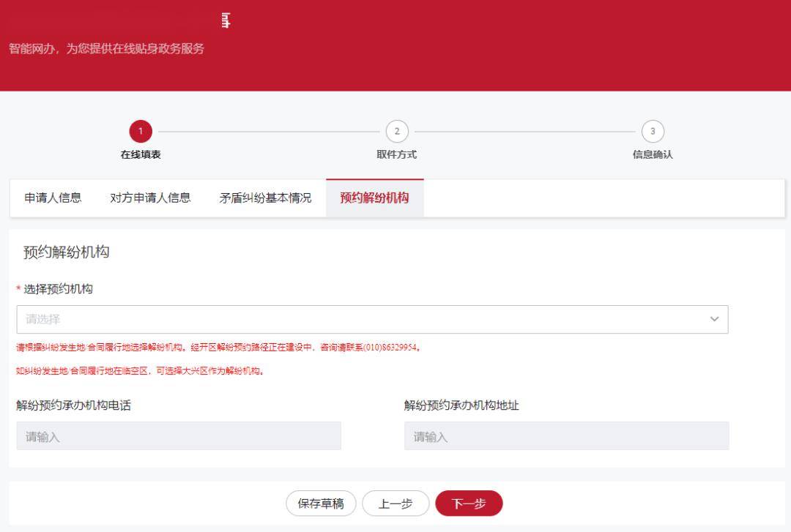
Task: Switch to the 预约解纷机构 tab
Action: (374, 198)
